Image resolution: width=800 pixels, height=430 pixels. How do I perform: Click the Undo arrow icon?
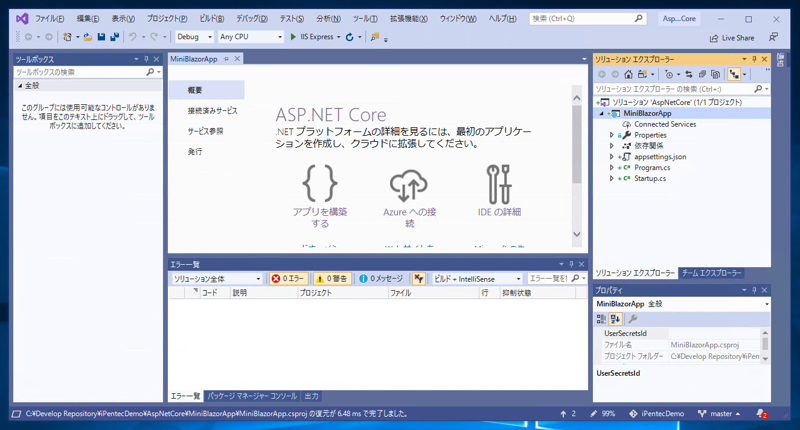tap(133, 37)
